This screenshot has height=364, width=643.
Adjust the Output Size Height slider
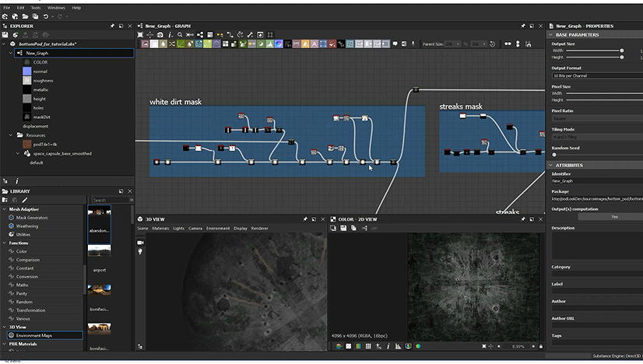[594, 58]
